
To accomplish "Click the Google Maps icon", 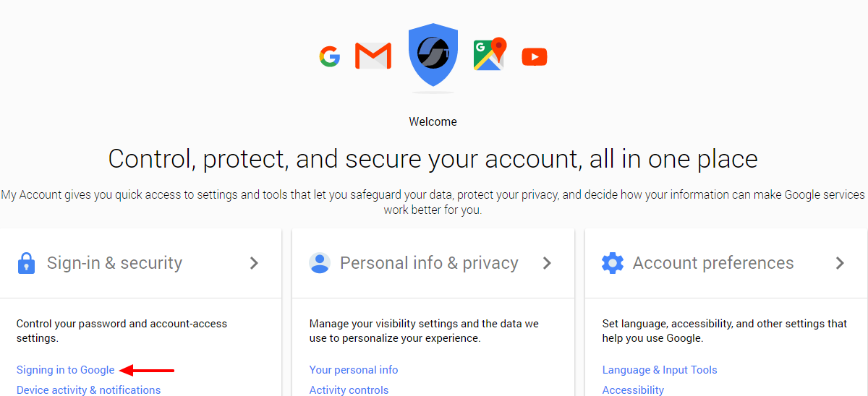I will click(x=489, y=55).
